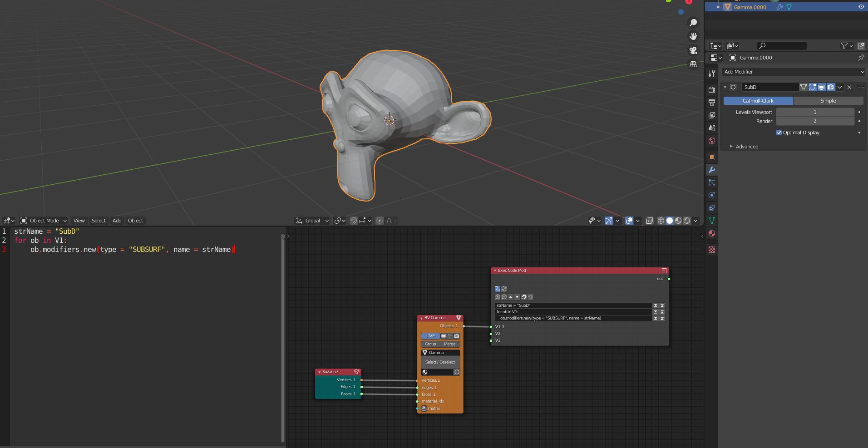The image size is (868, 448).
Task: Open the Particles properties tab
Action: pos(712,182)
